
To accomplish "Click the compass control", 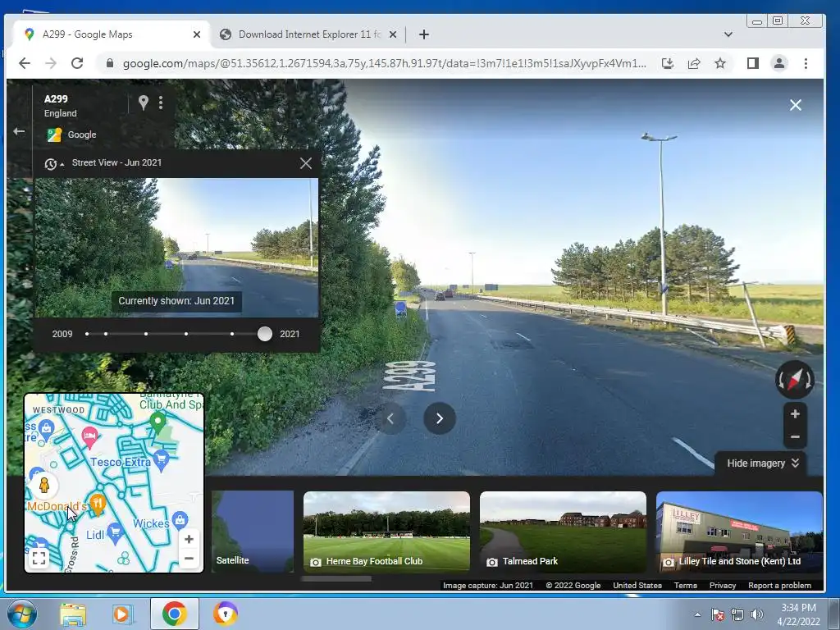I will point(795,380).
